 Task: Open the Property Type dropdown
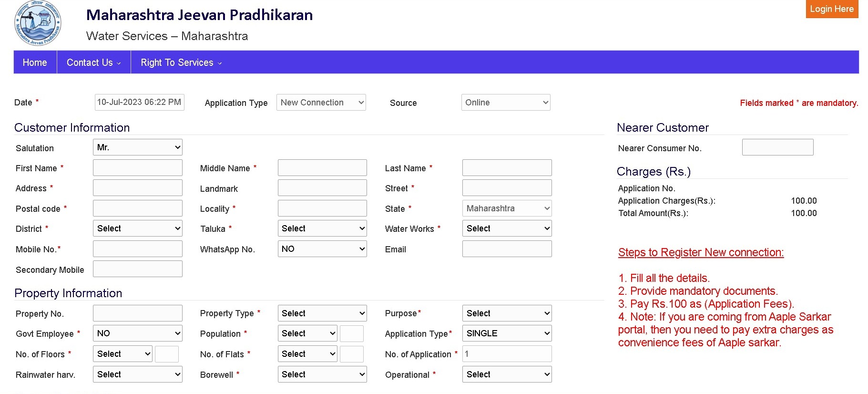pos(322,313)
